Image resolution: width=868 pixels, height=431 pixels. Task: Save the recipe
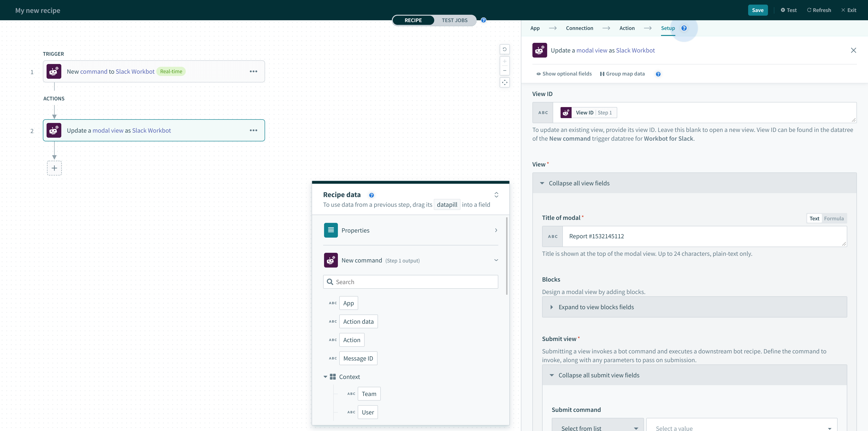(x=757, y=10)
